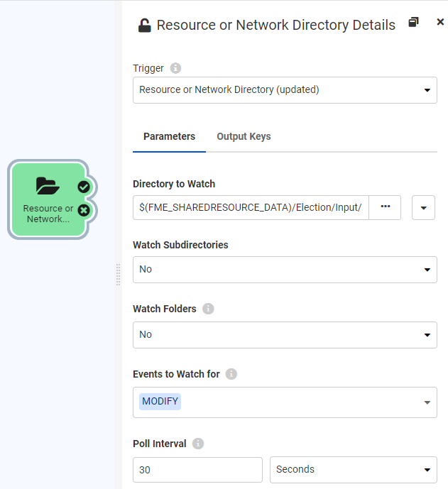Click the Directory to Watch path field

pos(251,208)
